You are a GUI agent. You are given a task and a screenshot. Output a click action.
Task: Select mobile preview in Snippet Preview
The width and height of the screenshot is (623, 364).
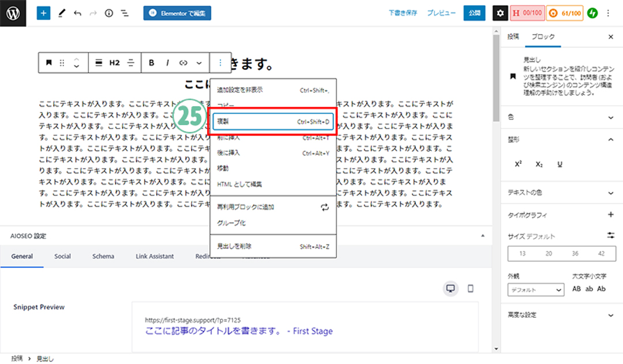470,288
